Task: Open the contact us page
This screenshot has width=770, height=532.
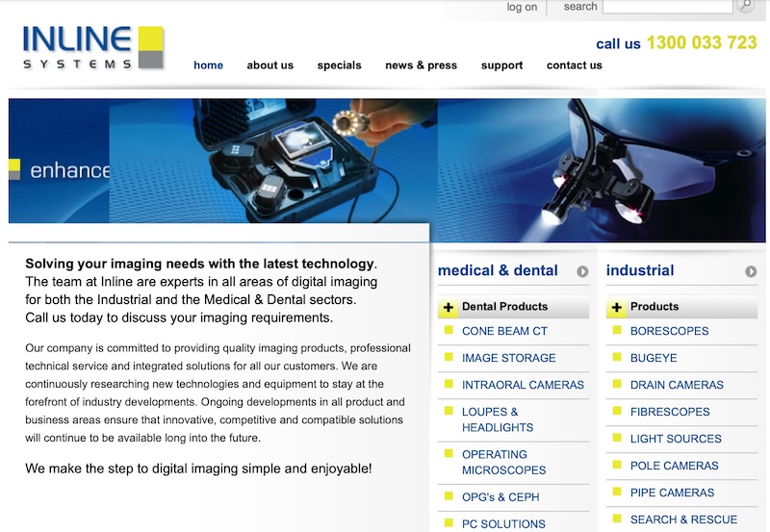Action: [x=575, y=65]
